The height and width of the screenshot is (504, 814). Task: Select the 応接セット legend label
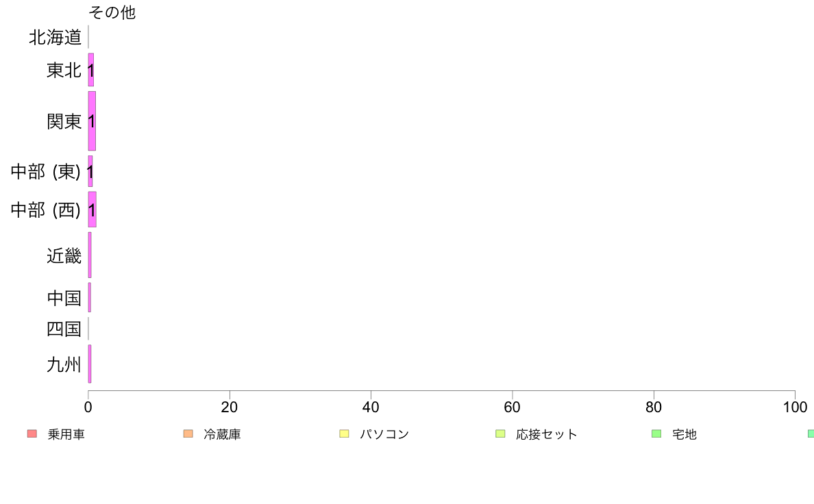coord(546,434)
